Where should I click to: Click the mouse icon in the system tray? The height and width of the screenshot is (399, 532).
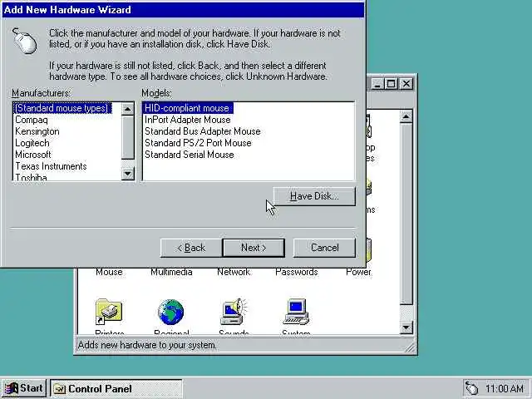coord(471,388)
